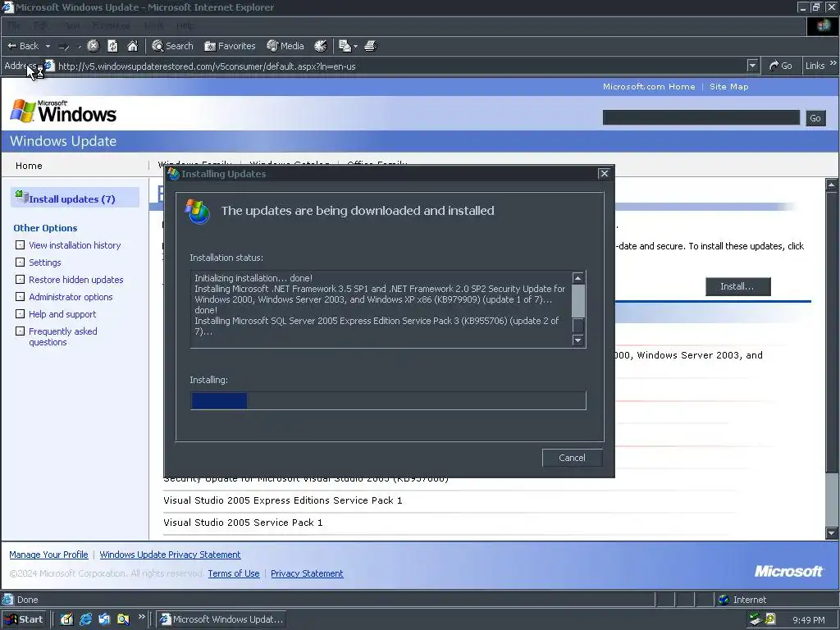Image resolution: width=840 pixels, height=630 pixels.
Task: Click the first Quick Launch icon
Action: [66, 619]
